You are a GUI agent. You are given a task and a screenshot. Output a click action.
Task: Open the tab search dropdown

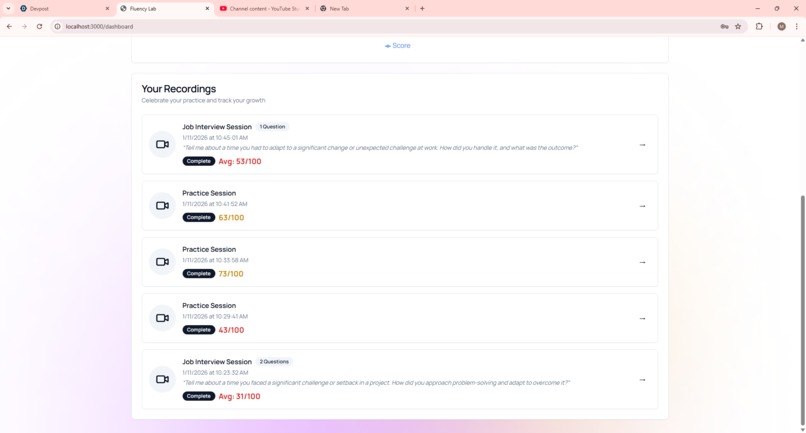coord(8,8)
